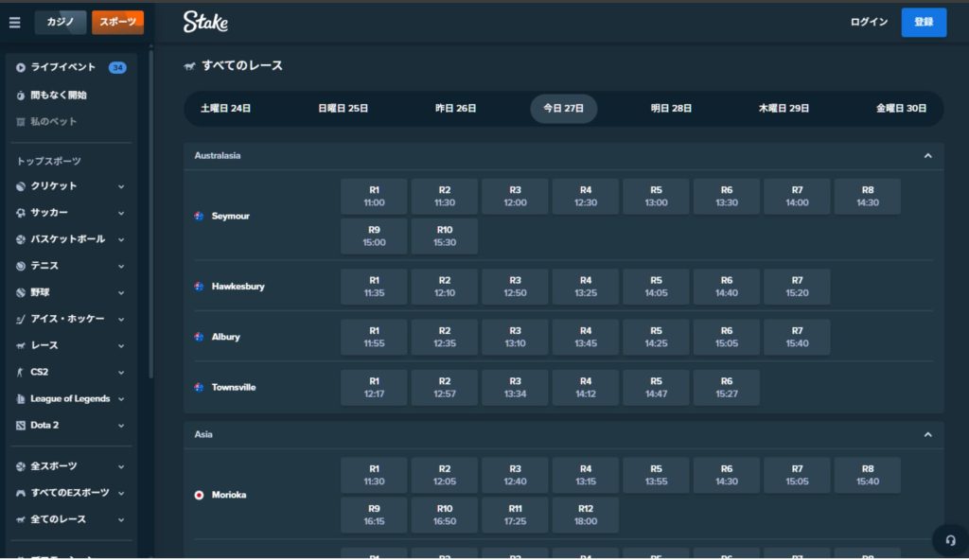Click the Australian flag beside Seymour
Image resolution: width=969 pixels, height=560 pixels.
pyautogui.click(x=199, y=217)
